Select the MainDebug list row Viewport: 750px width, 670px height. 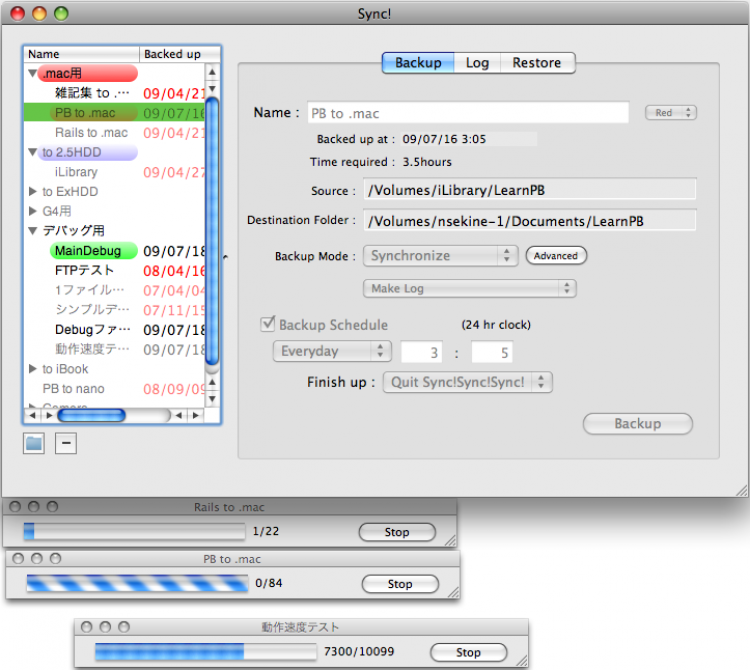[x=114, y=251]
